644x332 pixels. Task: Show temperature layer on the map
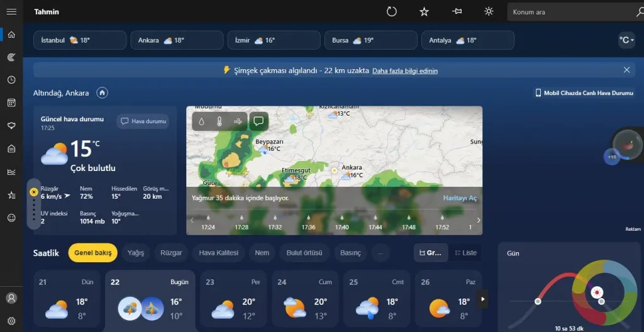point(219,121)
